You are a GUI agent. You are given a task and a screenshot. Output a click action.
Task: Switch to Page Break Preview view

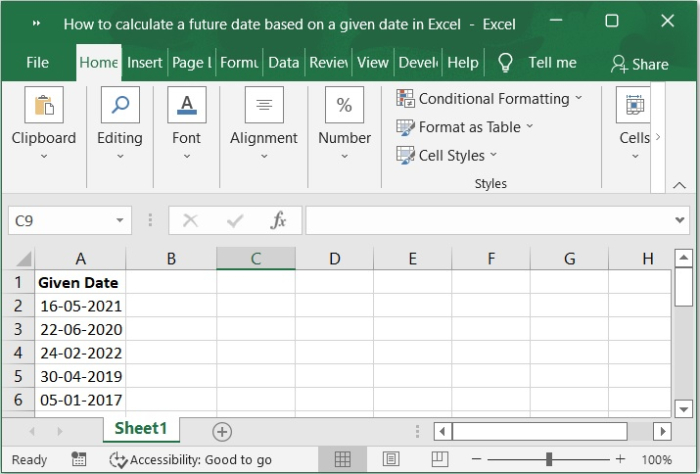point(437,459)
